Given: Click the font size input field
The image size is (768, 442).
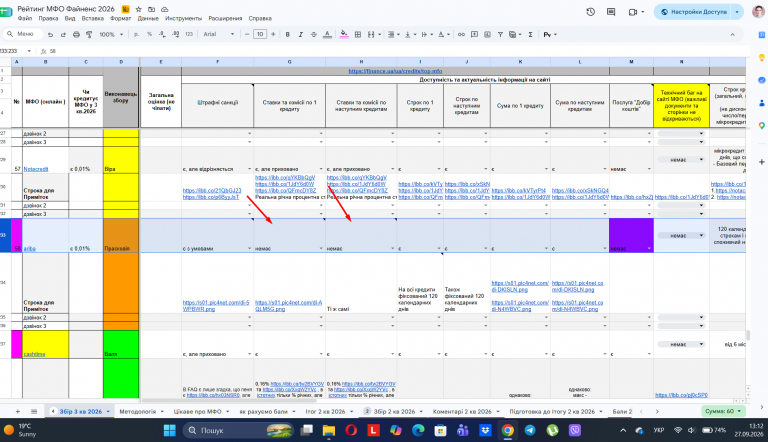Looking at the screenshot, I should coord(260,34).
